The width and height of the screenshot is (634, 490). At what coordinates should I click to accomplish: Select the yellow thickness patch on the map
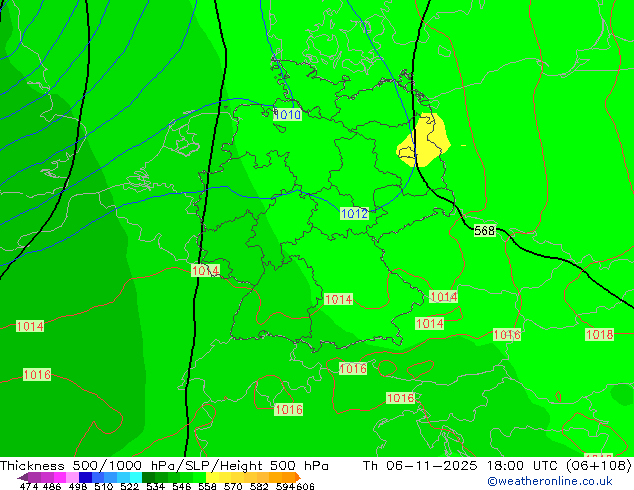(x=424, y=140)
